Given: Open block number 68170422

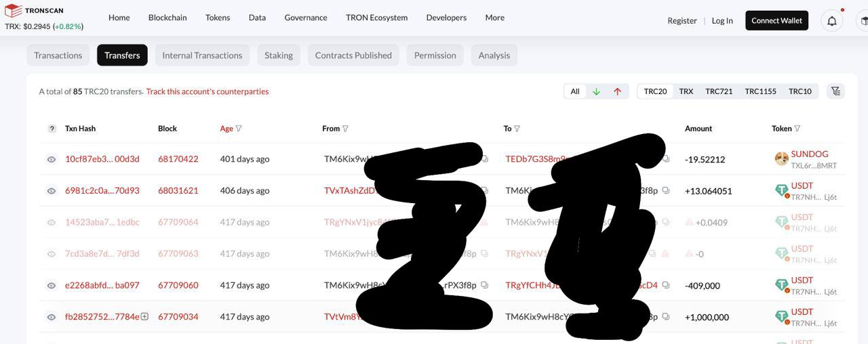Looking at the screenshot, I should coord(178,159).
